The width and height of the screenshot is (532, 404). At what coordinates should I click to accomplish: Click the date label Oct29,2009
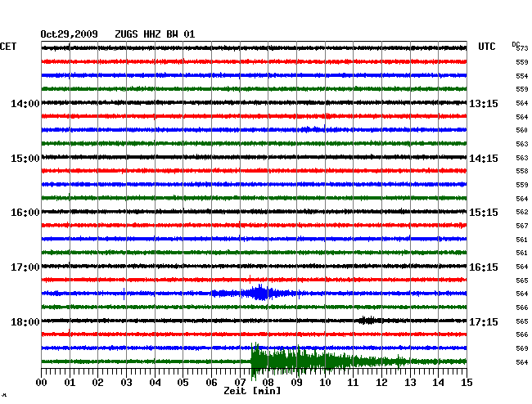69,34
